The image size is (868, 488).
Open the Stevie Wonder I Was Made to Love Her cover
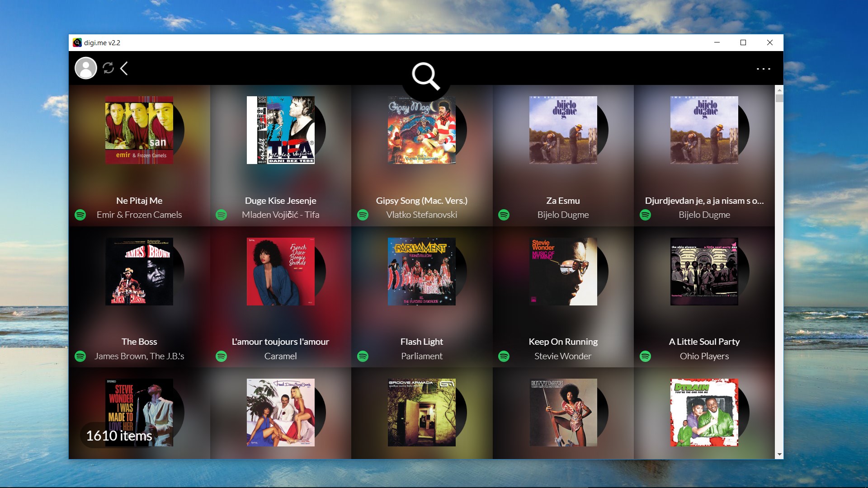[139, 413]
